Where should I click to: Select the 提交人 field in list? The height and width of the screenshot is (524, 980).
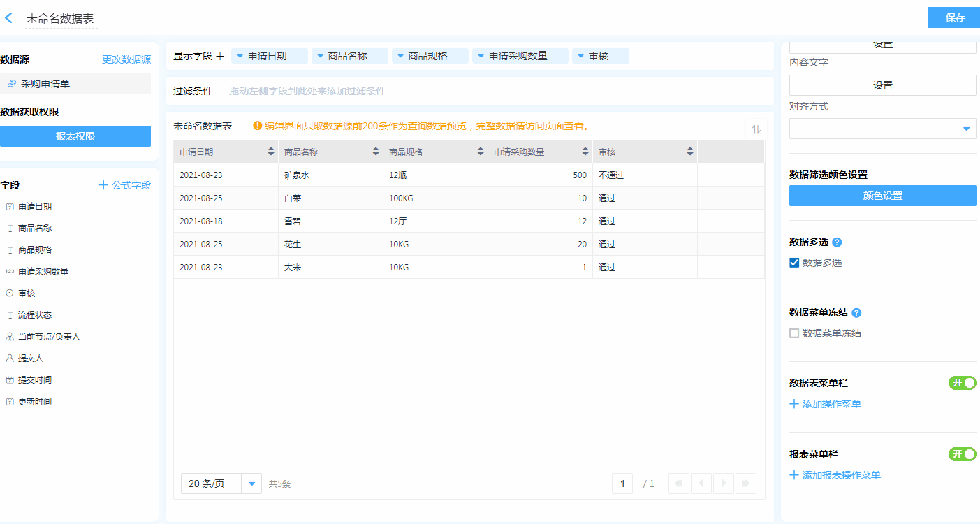point(31,358)
